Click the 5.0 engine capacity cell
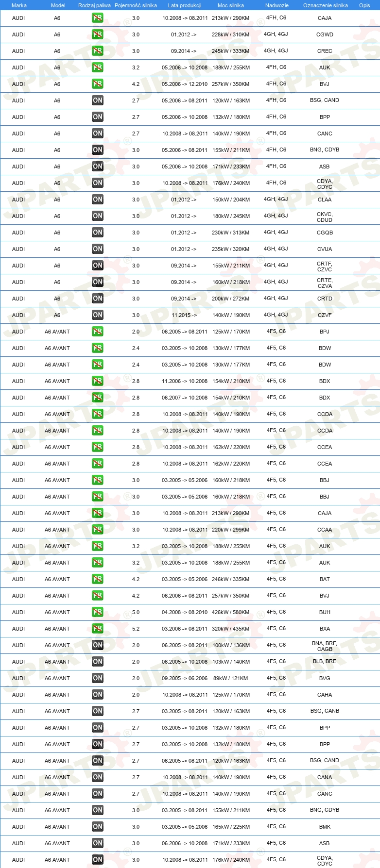380x868 pixels. (x=136, y=612)
